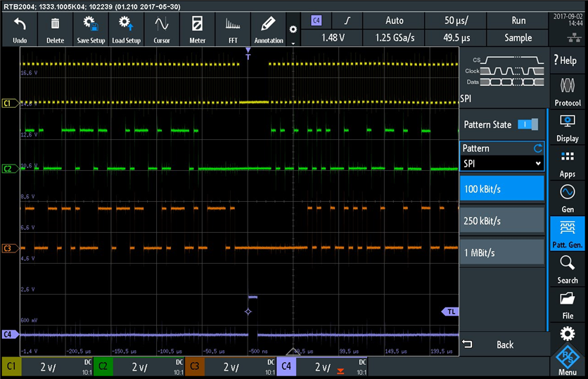Activate the Cursor tool

162,30
